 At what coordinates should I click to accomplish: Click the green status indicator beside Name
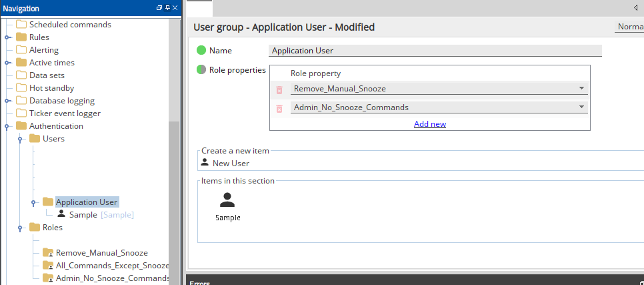(x=201, y=51)
